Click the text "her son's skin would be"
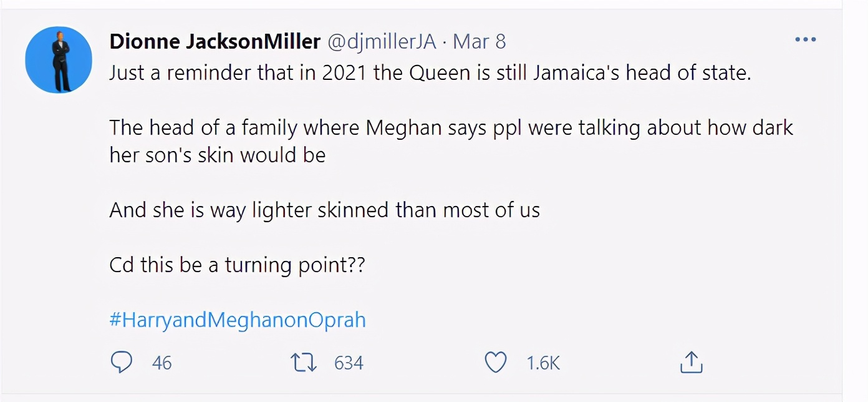The image size is (868, 402). tap(218, 155)
